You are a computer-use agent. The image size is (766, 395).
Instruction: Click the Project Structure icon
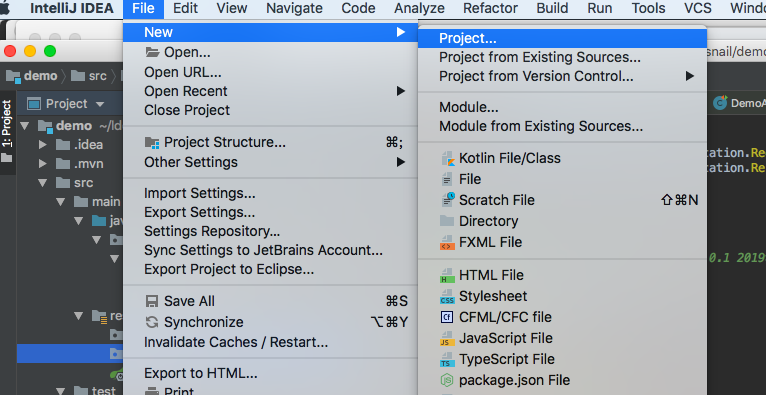152,143
